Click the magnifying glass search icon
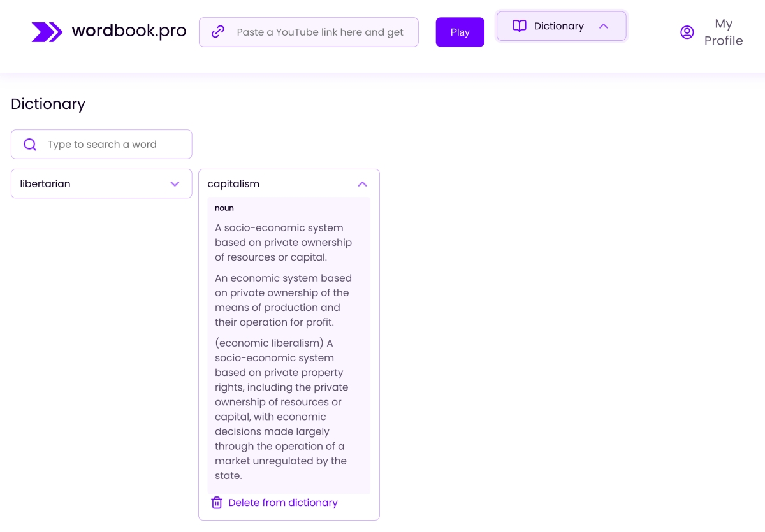 [x=30, y=145]
